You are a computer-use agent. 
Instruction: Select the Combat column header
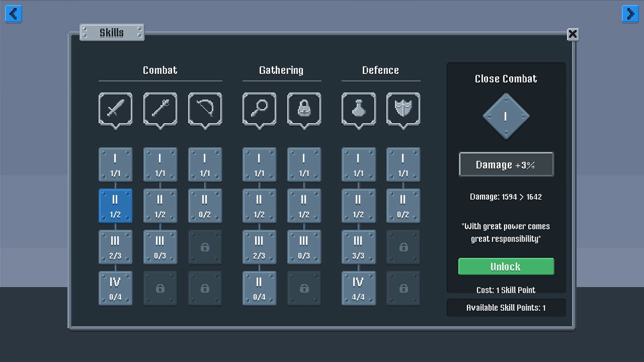160,70
